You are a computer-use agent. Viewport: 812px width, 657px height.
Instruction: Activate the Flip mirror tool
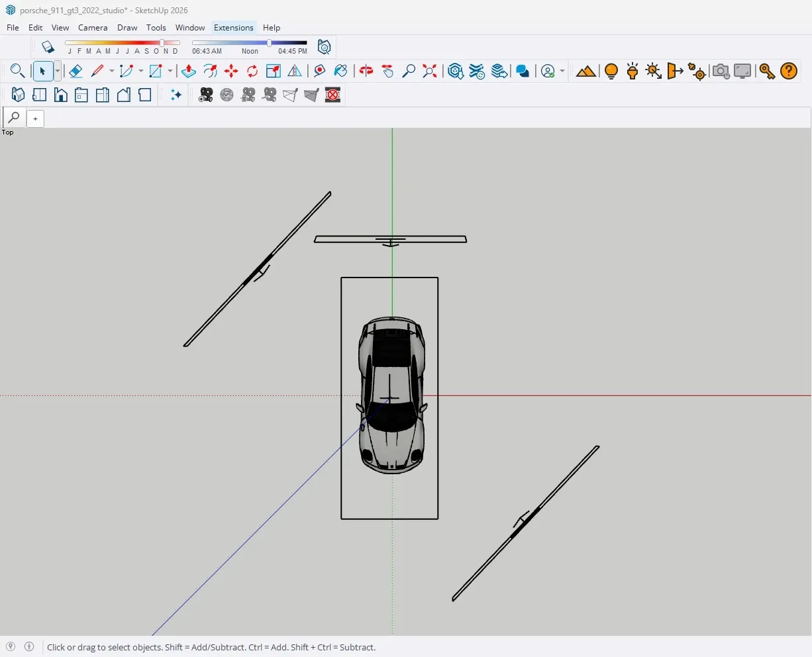(x=295, y=71)
